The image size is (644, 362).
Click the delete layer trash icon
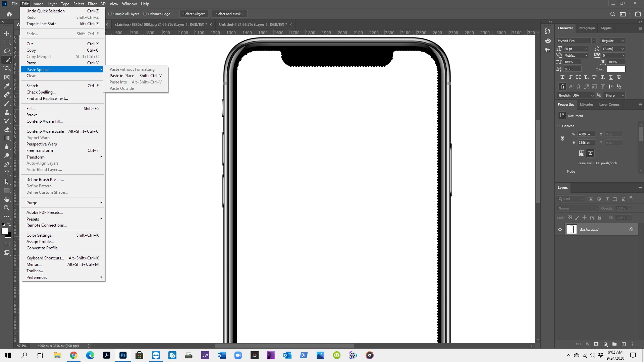click(632, 344)
